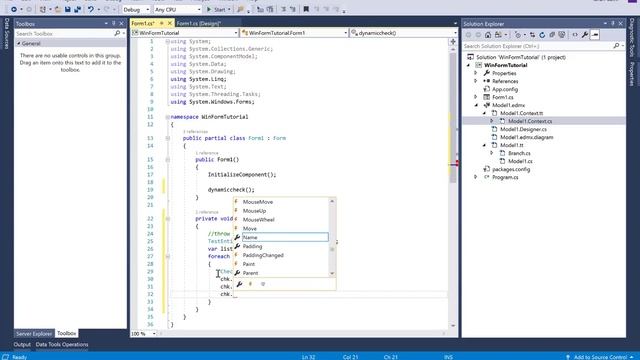The width and height of the screenshot is (640, 360).
Task: Toggle Preview Selected Items icon in Solution Explorer
Action: (x=595, y=35)
